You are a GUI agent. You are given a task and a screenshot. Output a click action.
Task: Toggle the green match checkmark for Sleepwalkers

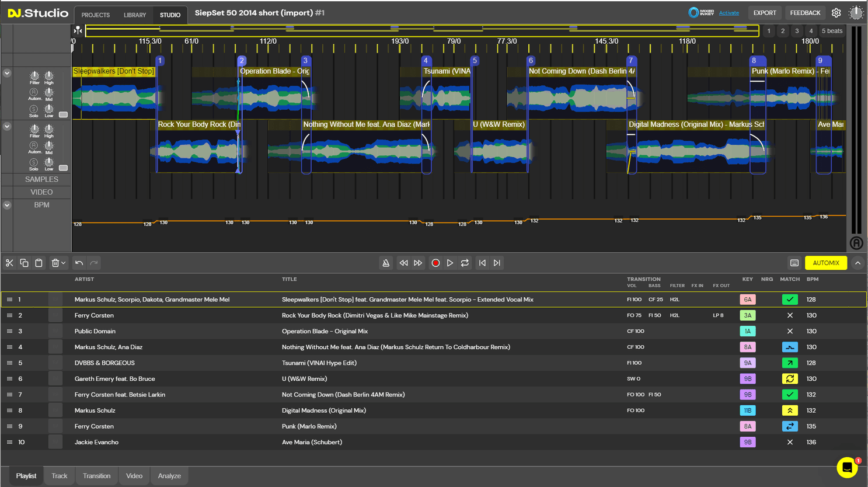pos(790,299)
